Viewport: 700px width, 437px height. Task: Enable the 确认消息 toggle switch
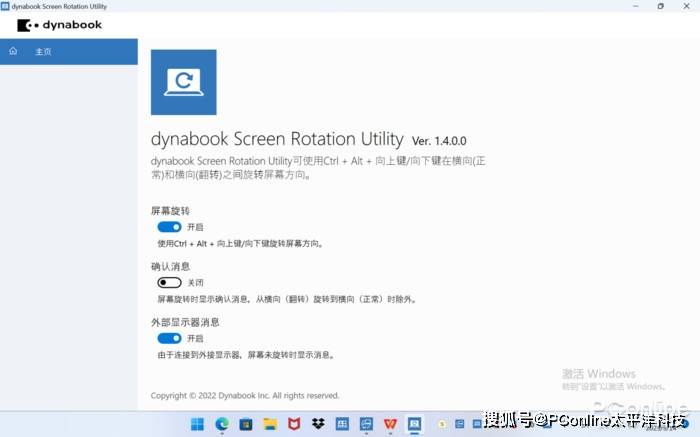pyautogui.click(x=169, y=283)
